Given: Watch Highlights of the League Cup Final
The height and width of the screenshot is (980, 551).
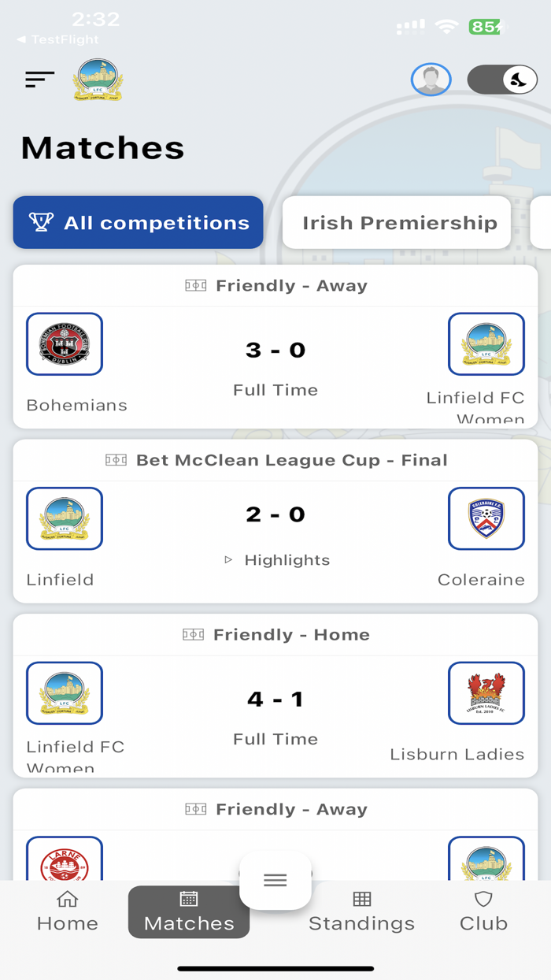Looking at the screenshot, I should [287, 559].
